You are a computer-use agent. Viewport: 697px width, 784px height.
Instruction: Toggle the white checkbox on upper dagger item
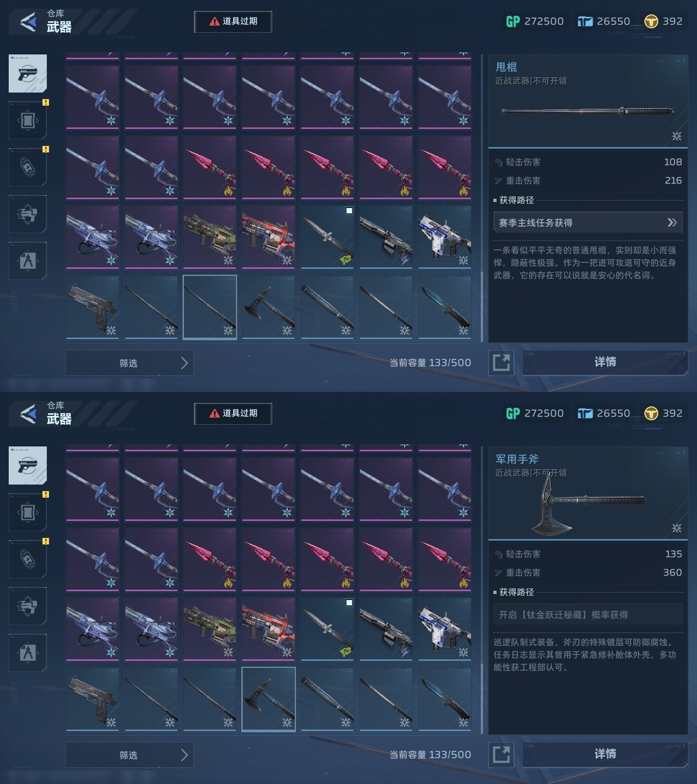(349, 211)
